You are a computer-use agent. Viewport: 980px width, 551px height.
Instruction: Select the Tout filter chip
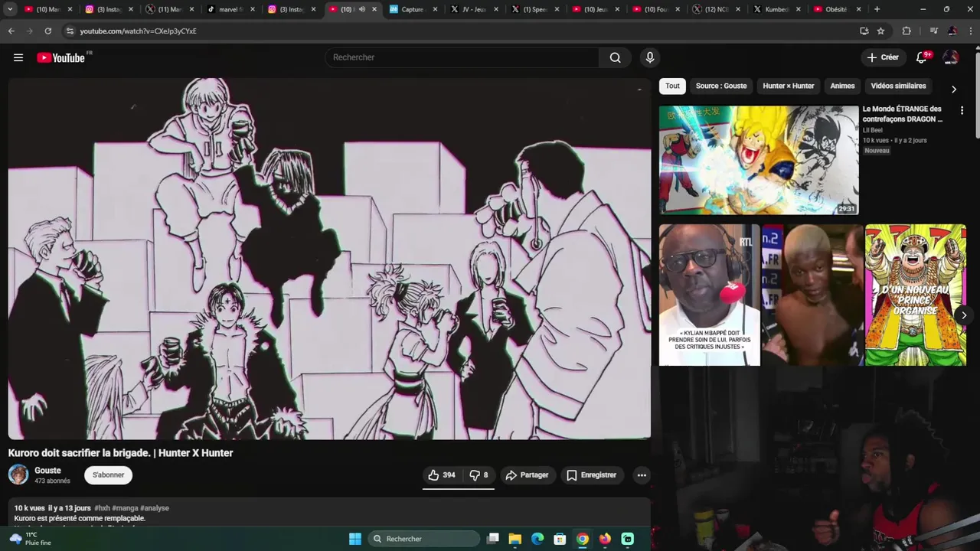[x=672, y=86]
